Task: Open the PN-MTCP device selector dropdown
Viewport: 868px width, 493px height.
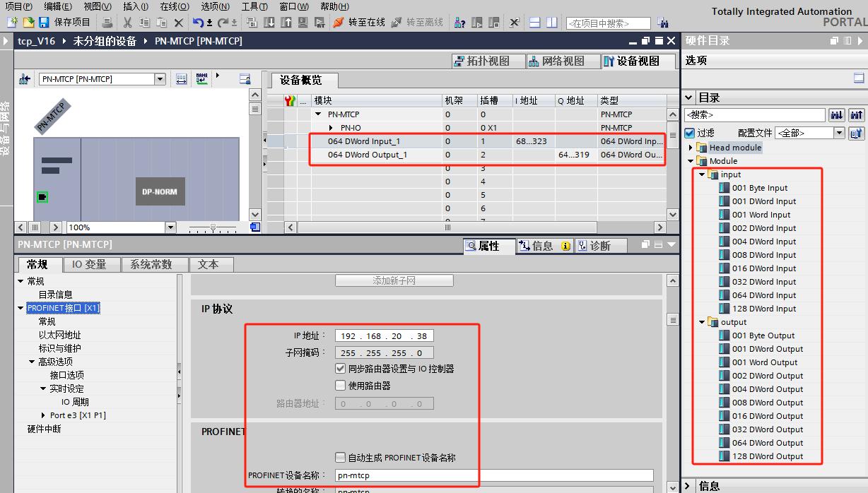Action: pos(160,79)
